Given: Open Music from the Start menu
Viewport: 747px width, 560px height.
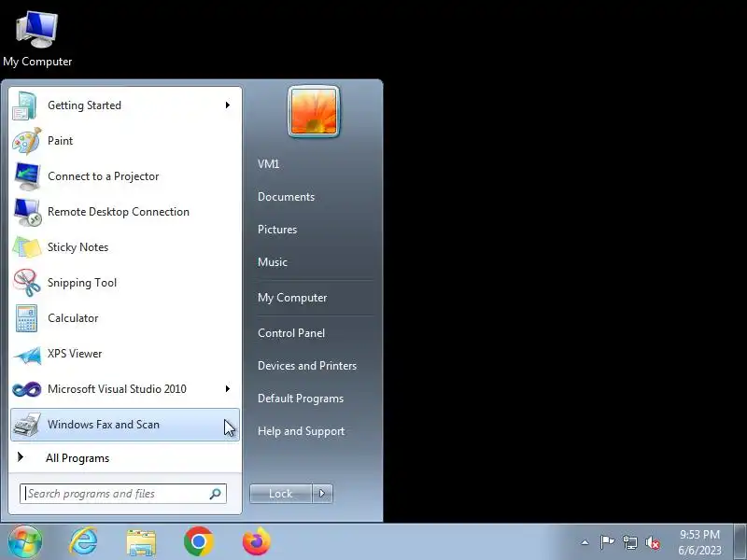Looking at the screenshot, I should point(273,262).
